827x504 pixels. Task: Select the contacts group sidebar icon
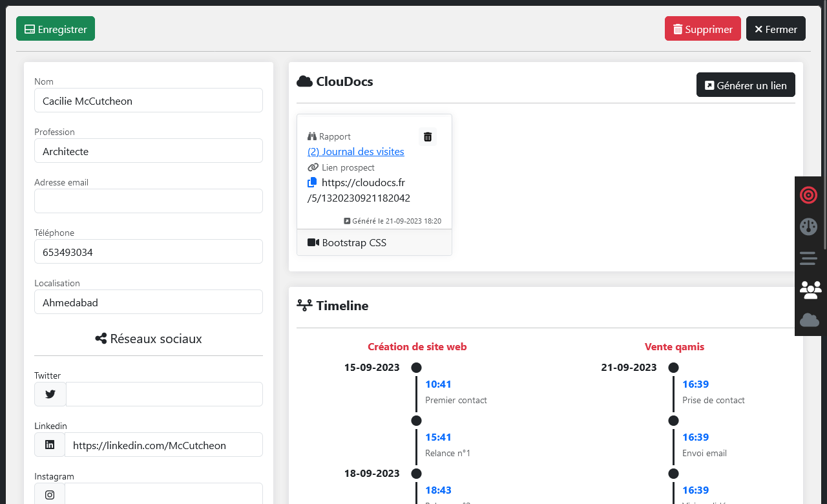tap(810, 289)
